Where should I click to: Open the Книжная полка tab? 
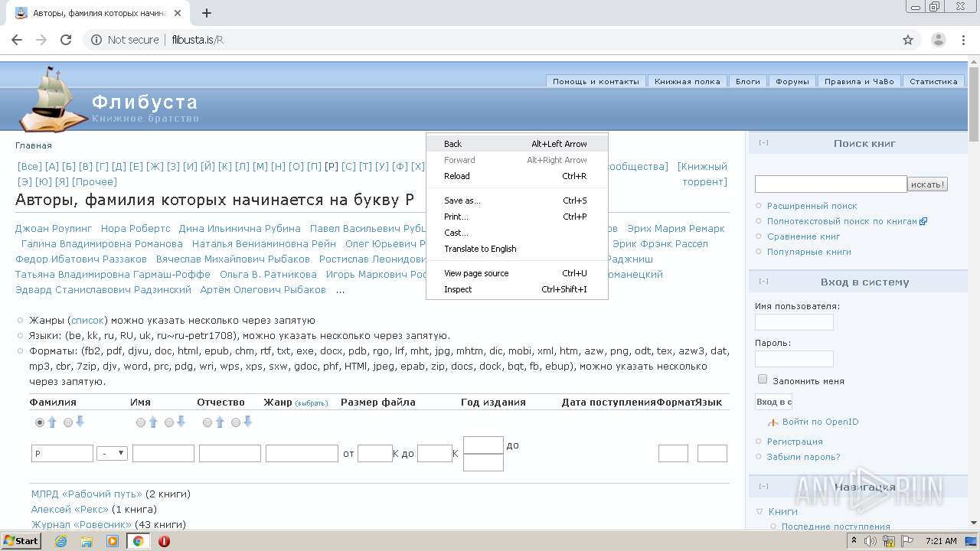688,81
